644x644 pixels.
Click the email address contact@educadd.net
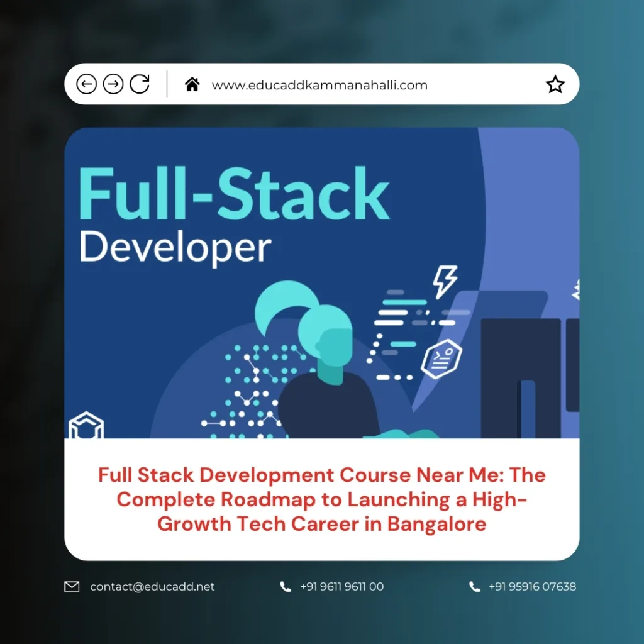[x=152, y=586]
